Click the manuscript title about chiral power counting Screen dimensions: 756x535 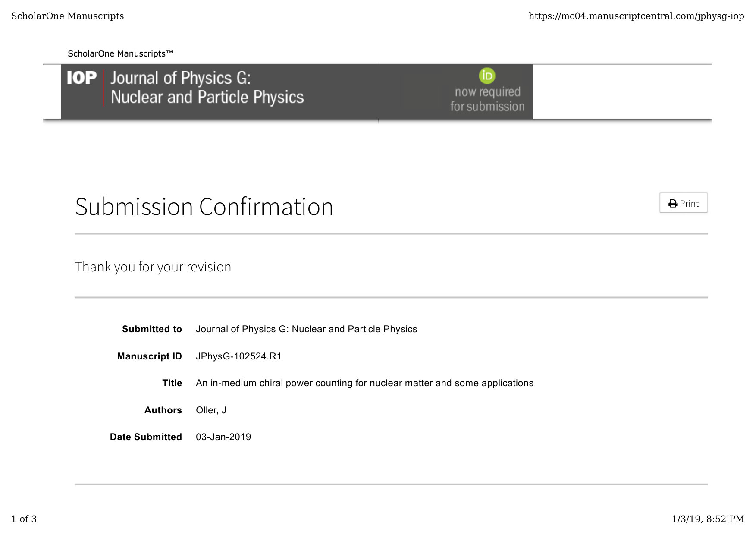(x=364, y=383)
